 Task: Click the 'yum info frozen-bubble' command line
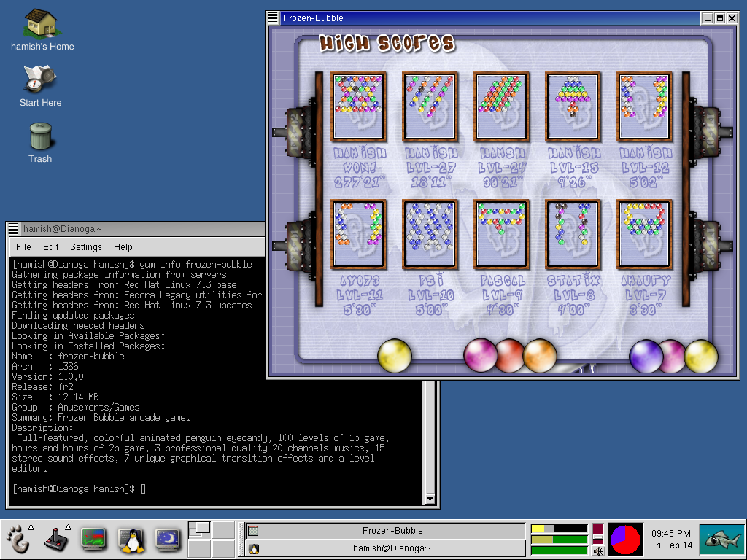pyautogui.click(x=133, y=264)
